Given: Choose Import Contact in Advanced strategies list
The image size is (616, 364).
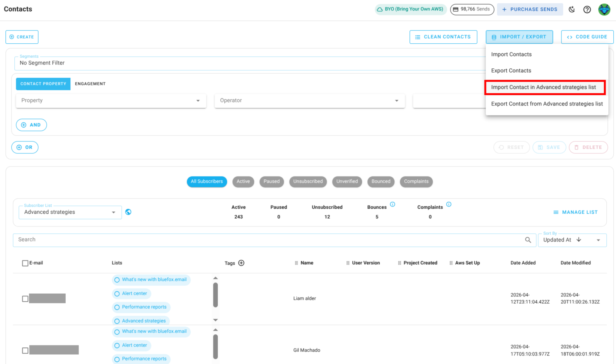Looking at the screenshot, I should (x=545, y=87).
